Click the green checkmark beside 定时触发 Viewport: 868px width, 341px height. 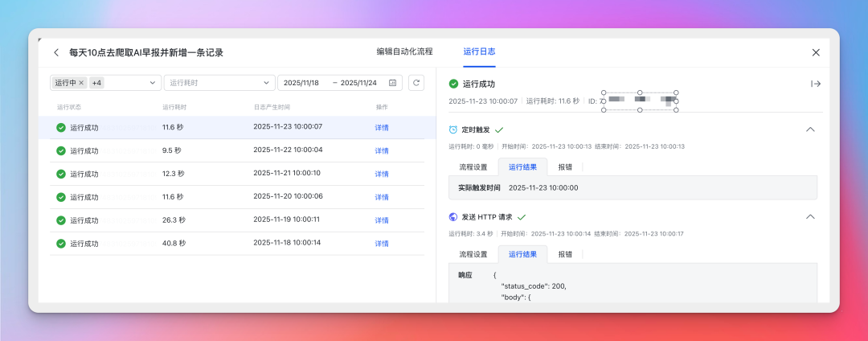click(x=499, y=129)
